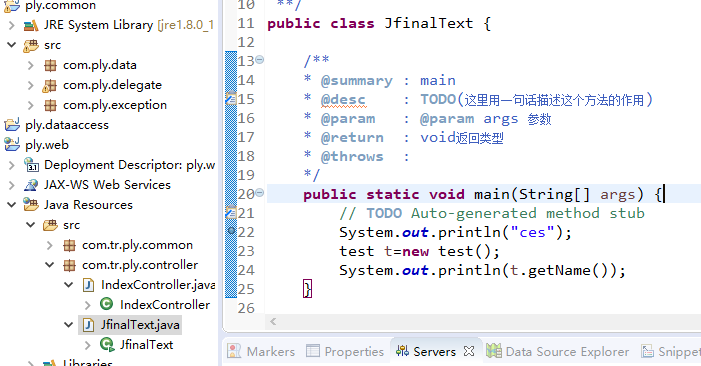This screenshot has height=366, width=701.
Task: Click the @throws tag on line 18
Action: 352,156
